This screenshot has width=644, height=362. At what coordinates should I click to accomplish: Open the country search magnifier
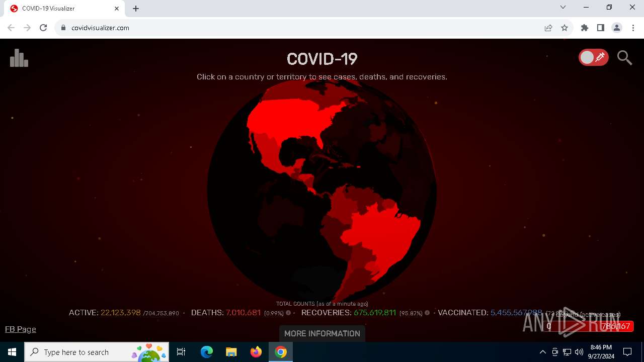coord(624,58)
